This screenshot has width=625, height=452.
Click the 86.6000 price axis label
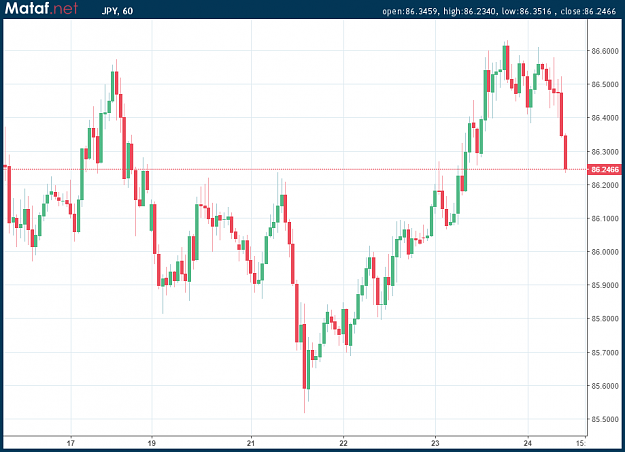click(x=605, y=51)
